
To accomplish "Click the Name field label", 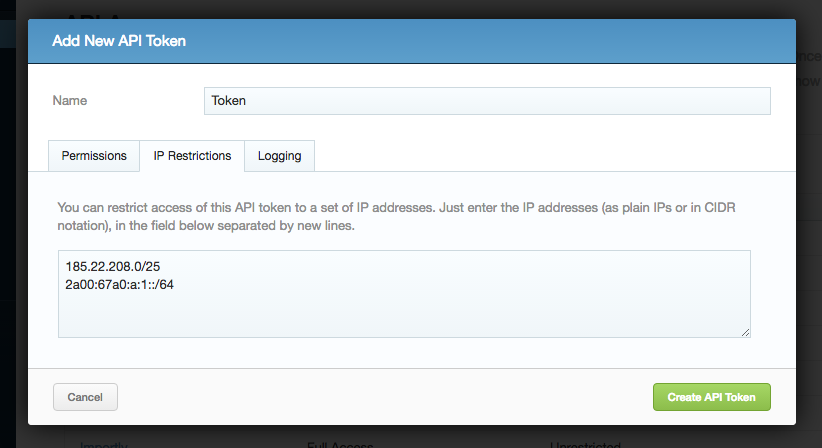I will (70, 101).
